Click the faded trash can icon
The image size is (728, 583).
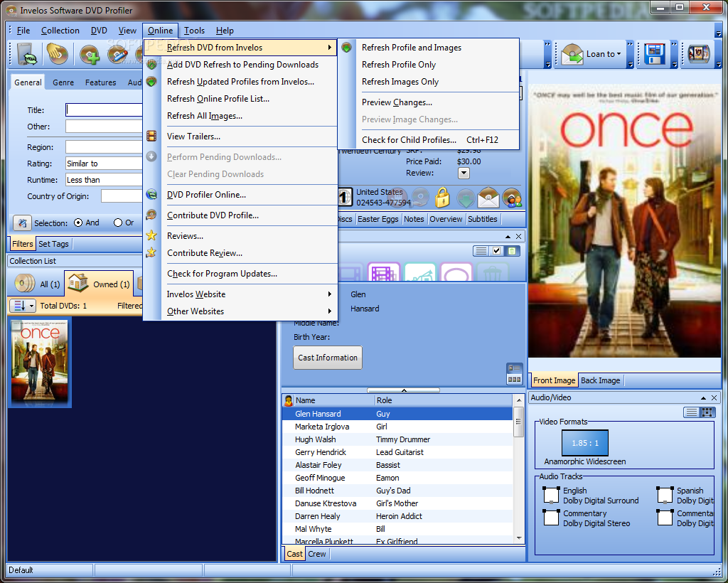[492, 272]
